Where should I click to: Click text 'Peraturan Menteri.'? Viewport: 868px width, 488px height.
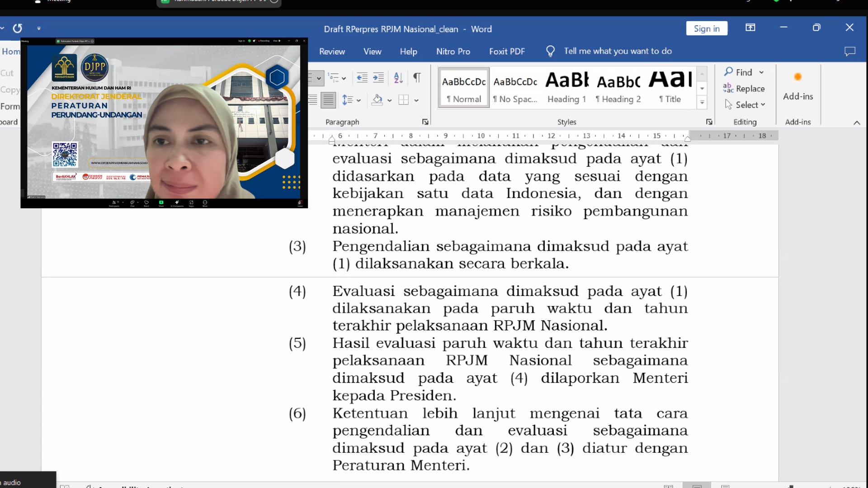[x=401, y=465]
